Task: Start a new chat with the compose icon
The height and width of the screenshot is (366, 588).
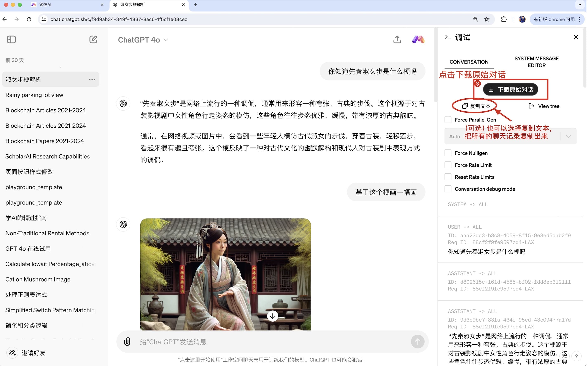Action: tap(93, 39)
